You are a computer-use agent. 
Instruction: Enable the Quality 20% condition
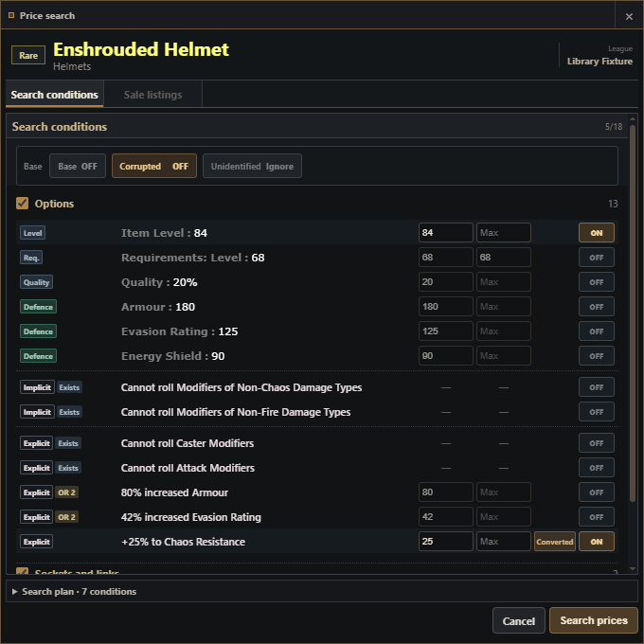[x=597, y=282]
